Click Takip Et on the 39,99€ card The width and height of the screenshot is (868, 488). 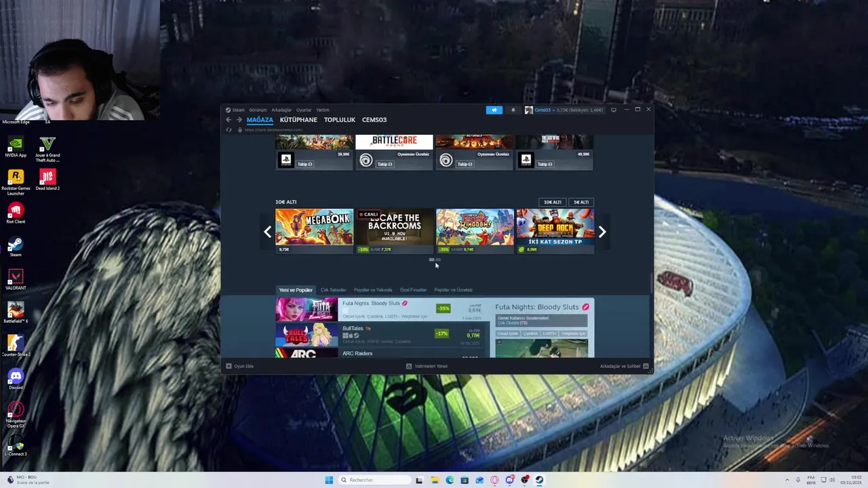tap(305, 164)
